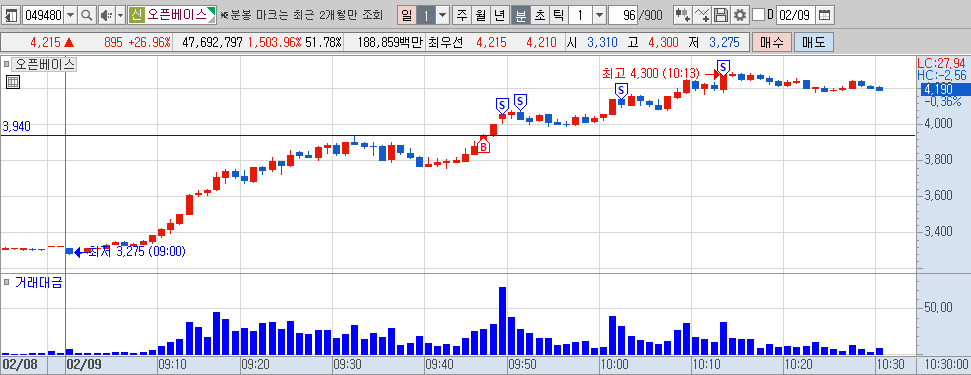Click the 매수 buy button
This screenshot has height=375, width=971.
(772, 43)
